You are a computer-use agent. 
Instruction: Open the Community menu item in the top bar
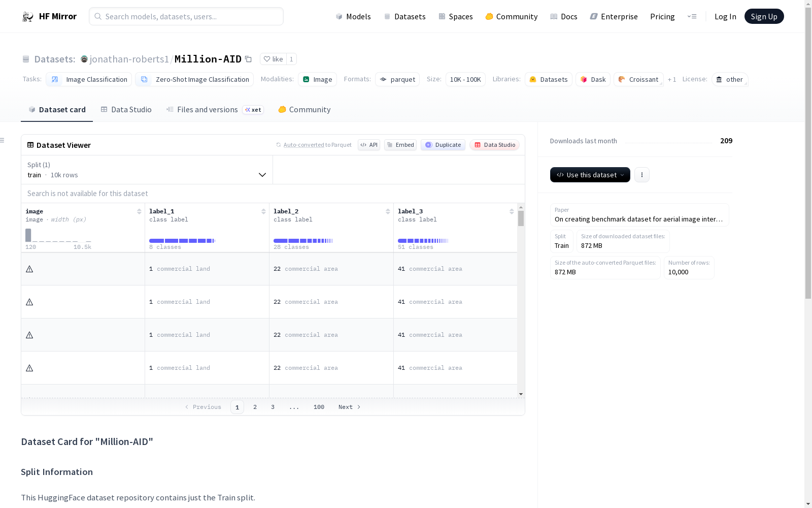click(512, 16)
